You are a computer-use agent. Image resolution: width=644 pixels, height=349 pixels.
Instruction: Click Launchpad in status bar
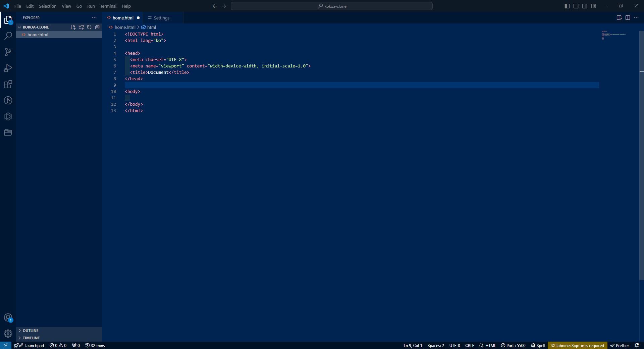click(x=30, y=345)
